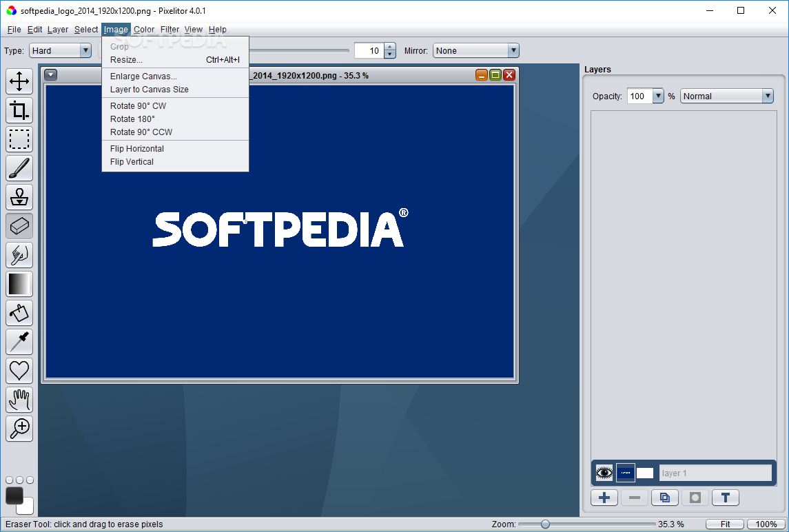Open the layer Opacity dropdown arrow
This screenshot has height=532, width=789.
tap(657, 96)
